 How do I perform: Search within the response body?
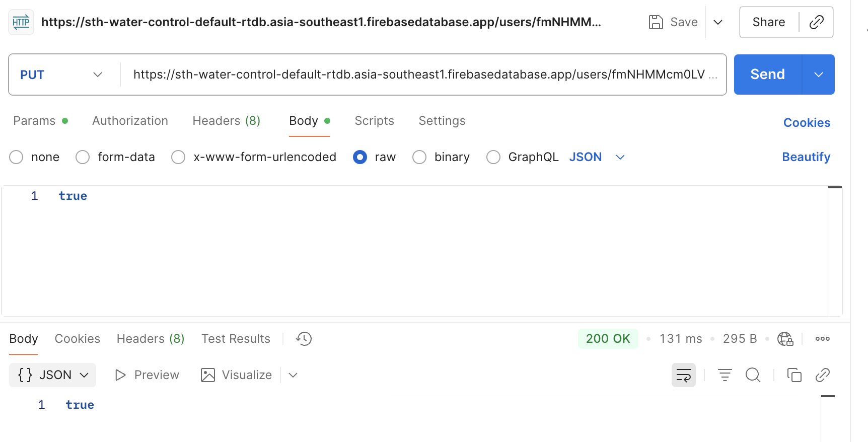click(753, 375)
